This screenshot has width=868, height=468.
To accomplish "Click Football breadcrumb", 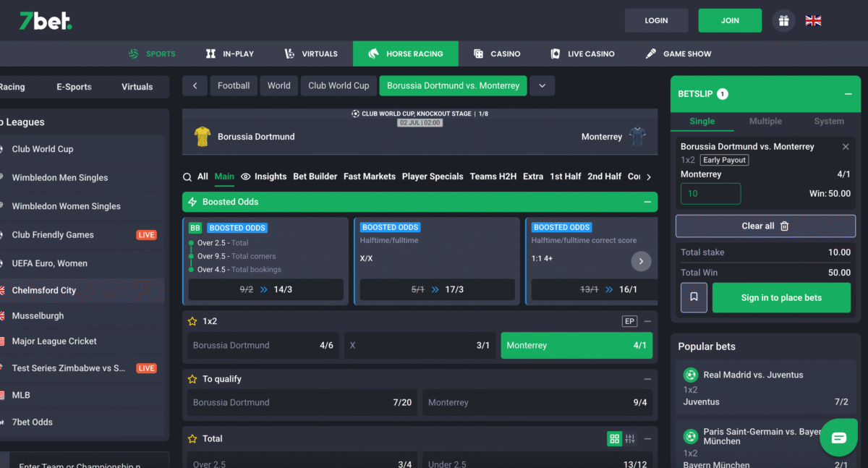I will coord(234,85).
